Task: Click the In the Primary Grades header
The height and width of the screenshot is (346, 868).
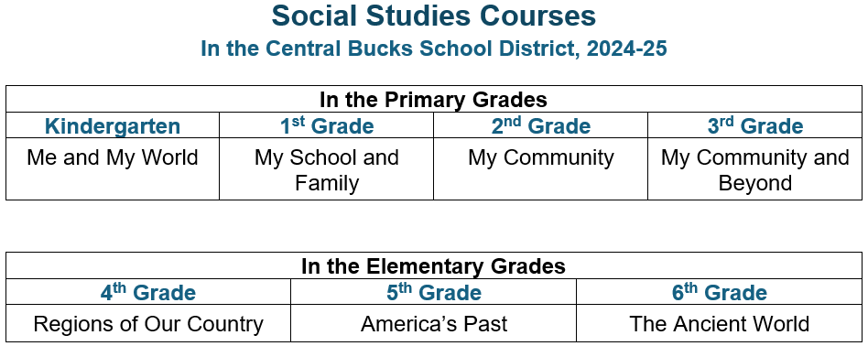Action: point(433,100)
